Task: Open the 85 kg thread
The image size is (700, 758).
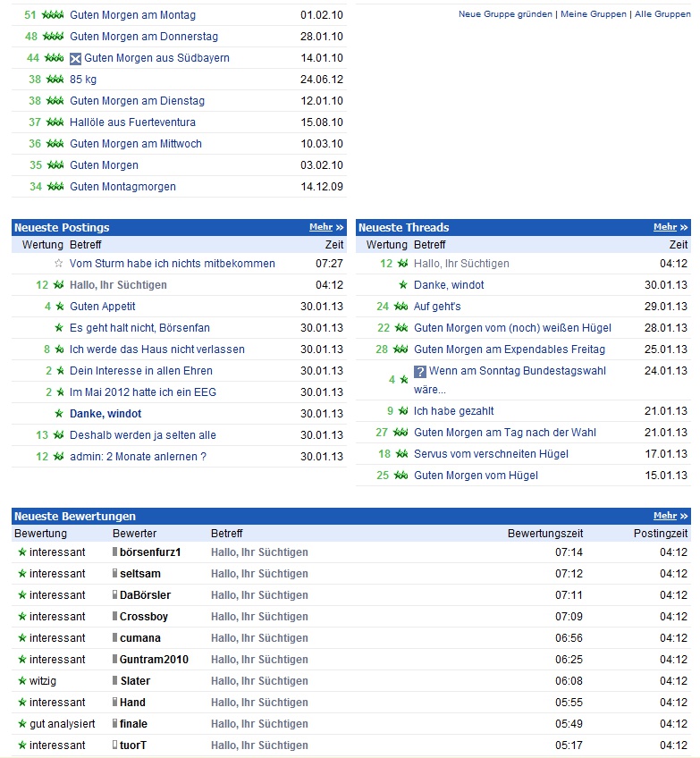Action: [x=82, y=80]
